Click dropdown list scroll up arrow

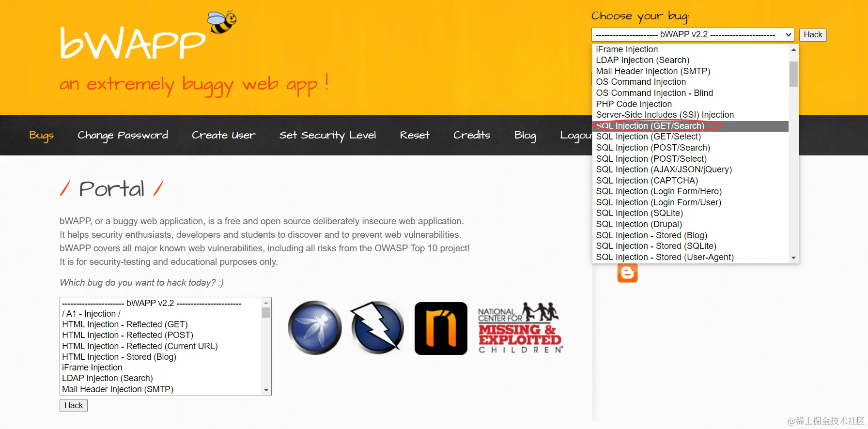coord(793,49)
